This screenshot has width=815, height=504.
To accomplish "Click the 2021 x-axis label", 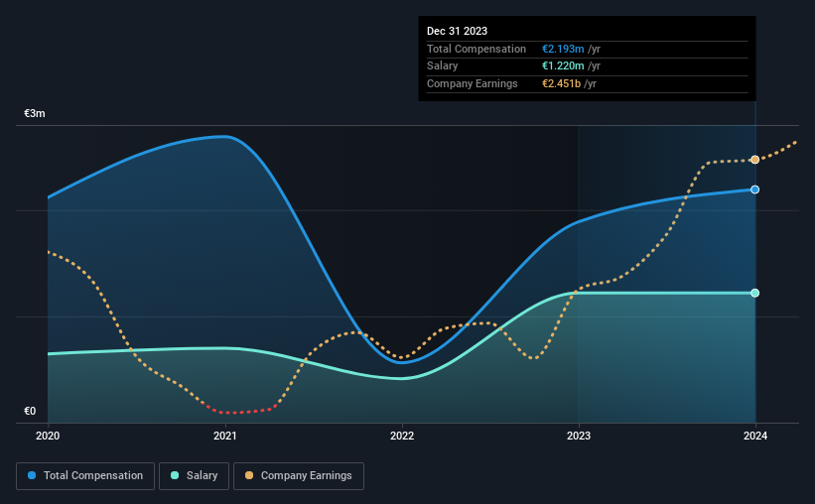I will (x=225, y=436).
